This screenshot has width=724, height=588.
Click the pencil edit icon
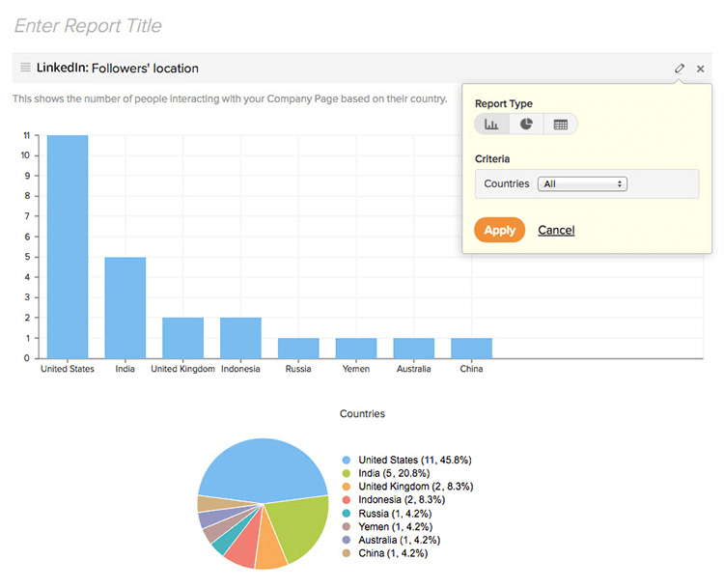tap(680, 69)
